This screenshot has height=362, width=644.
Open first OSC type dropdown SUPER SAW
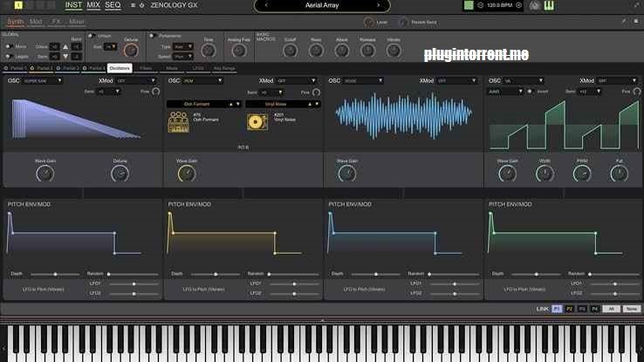[42, 81]
